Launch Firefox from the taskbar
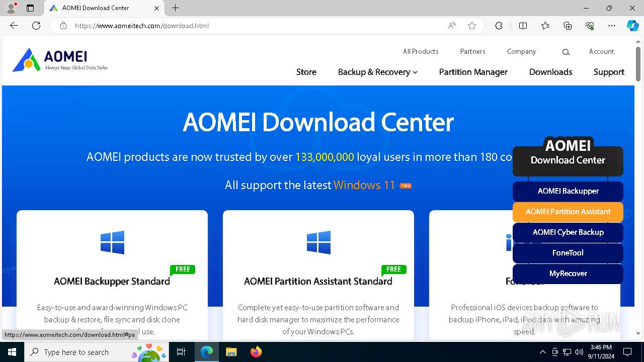The width and height of the screenshot is (644, 362). (x=256, y=352)
